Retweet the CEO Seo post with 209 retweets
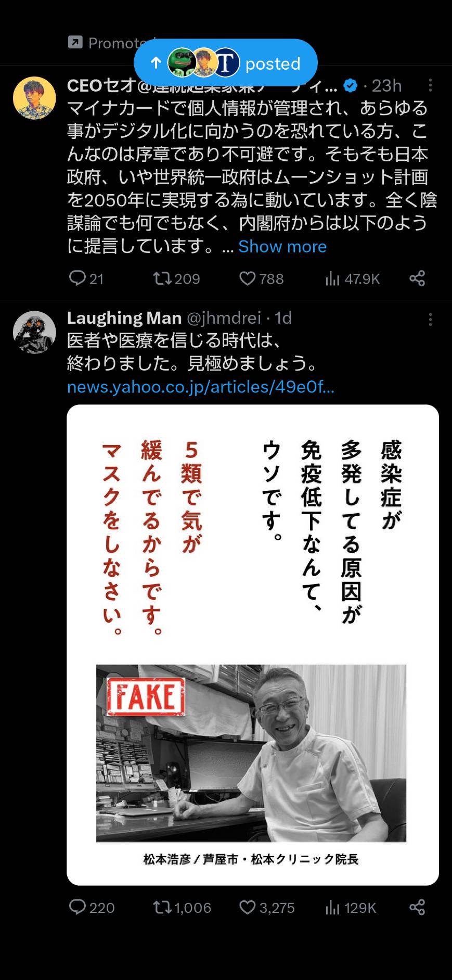Viewport: 452px width, 980px height. 176,278
